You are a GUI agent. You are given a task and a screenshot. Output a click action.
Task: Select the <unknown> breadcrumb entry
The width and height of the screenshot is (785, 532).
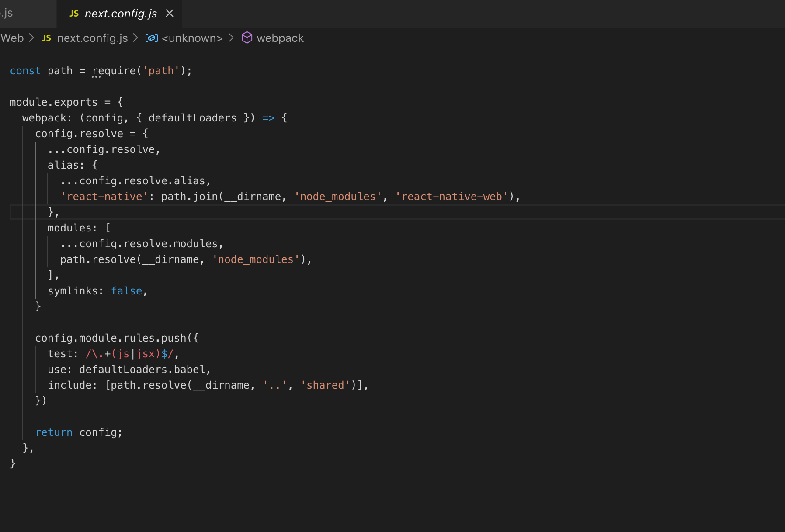191,38
